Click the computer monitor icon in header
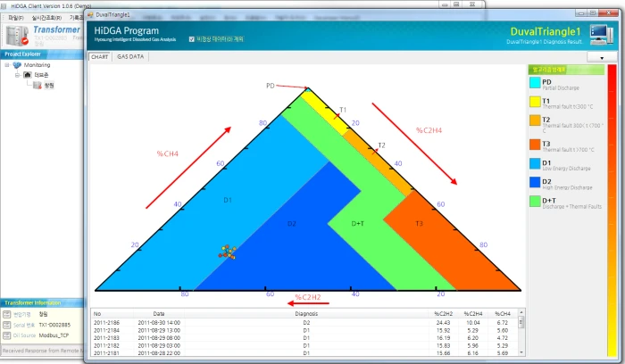Screen dimensions: 625x364 pos(601,35)
